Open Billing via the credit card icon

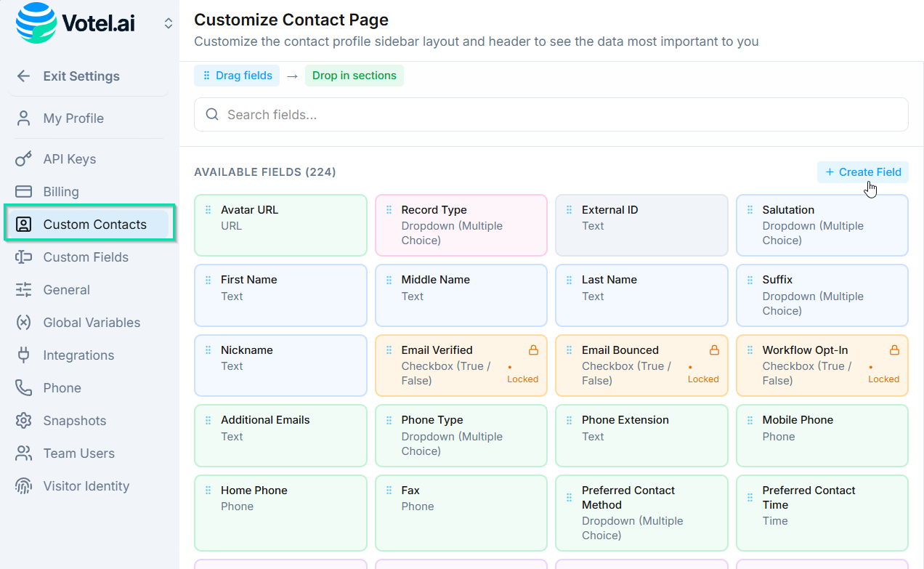point(23,191)
